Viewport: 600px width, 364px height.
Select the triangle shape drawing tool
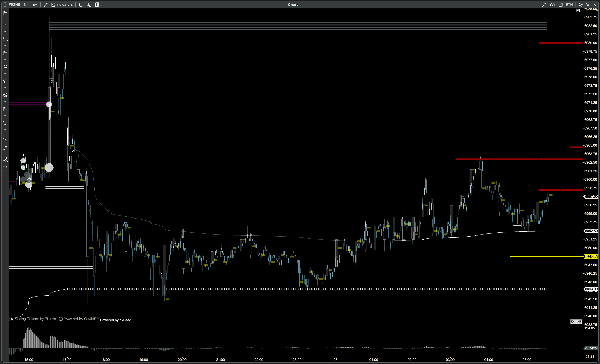tap(5, 39)
